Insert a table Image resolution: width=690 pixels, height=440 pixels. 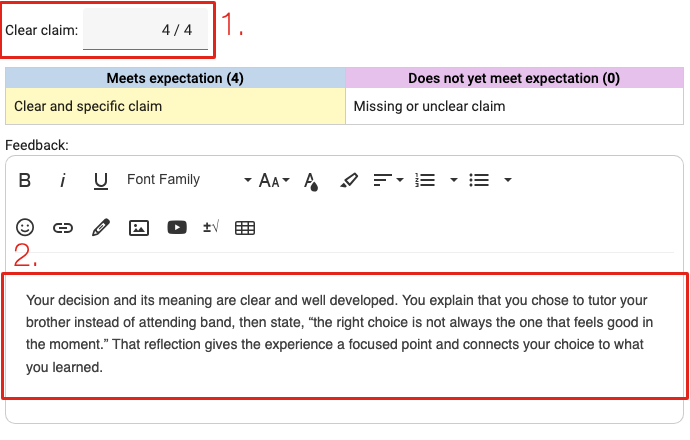tap(245, 228)
